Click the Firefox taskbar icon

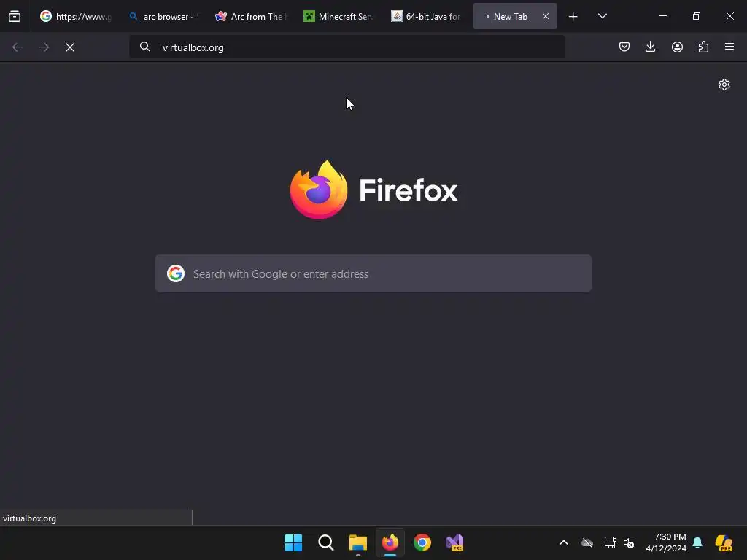click(390, 542)
